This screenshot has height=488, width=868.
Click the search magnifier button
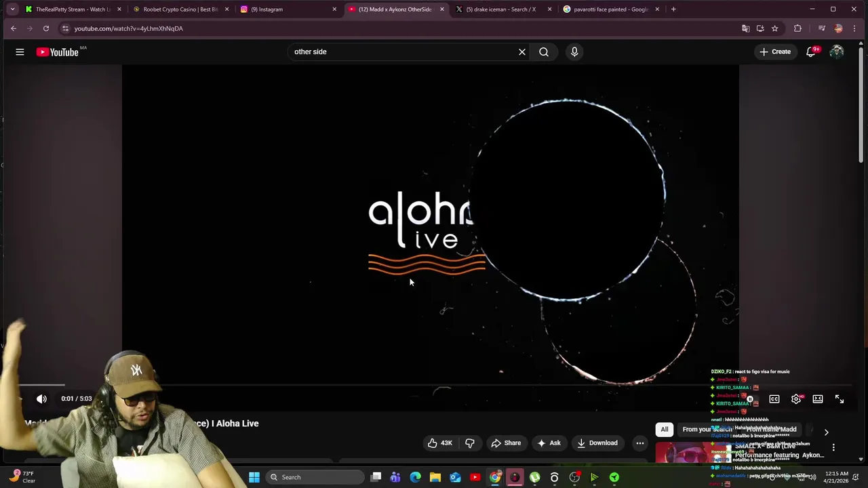coord(544,52)
